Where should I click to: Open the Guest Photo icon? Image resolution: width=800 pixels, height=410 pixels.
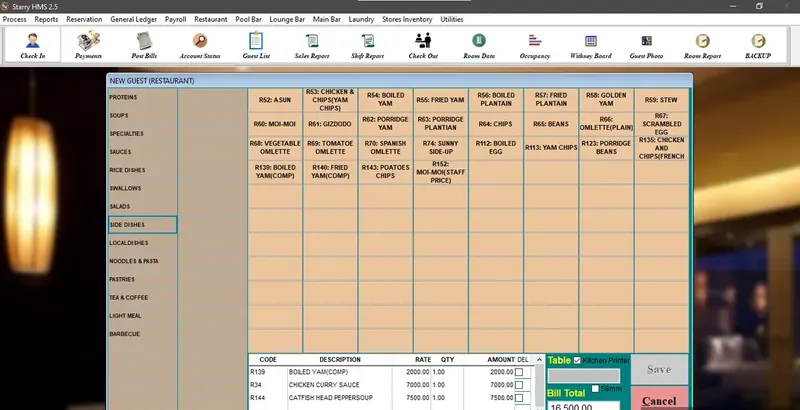(x=646, y=45)
